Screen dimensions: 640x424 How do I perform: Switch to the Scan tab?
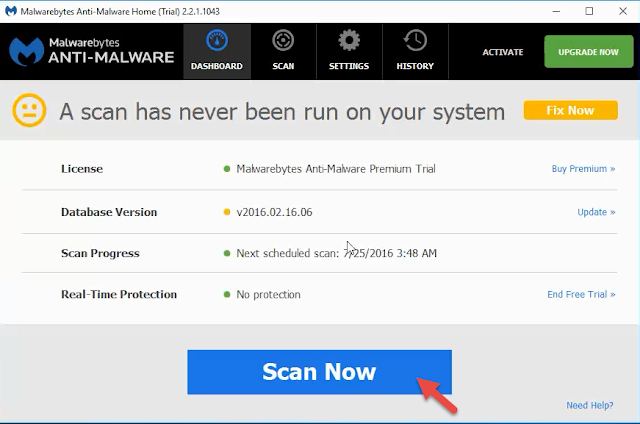[283, 51]
